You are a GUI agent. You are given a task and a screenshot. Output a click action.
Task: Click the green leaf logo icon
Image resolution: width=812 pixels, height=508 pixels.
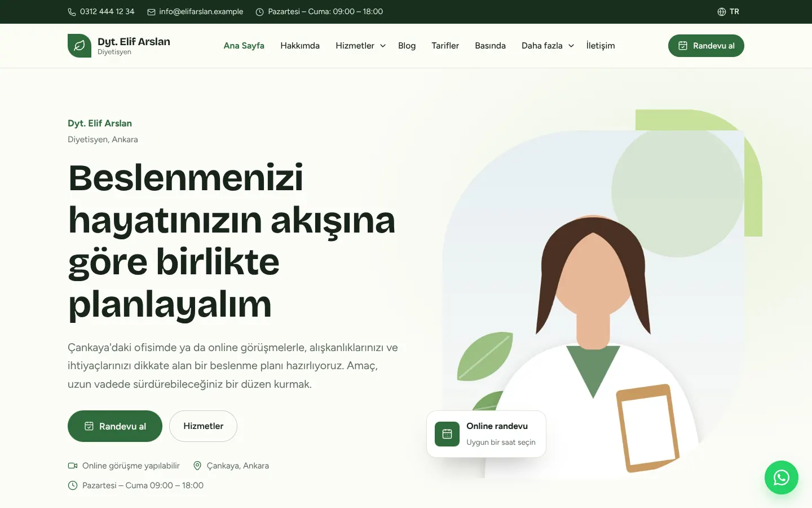coord(80,46)
